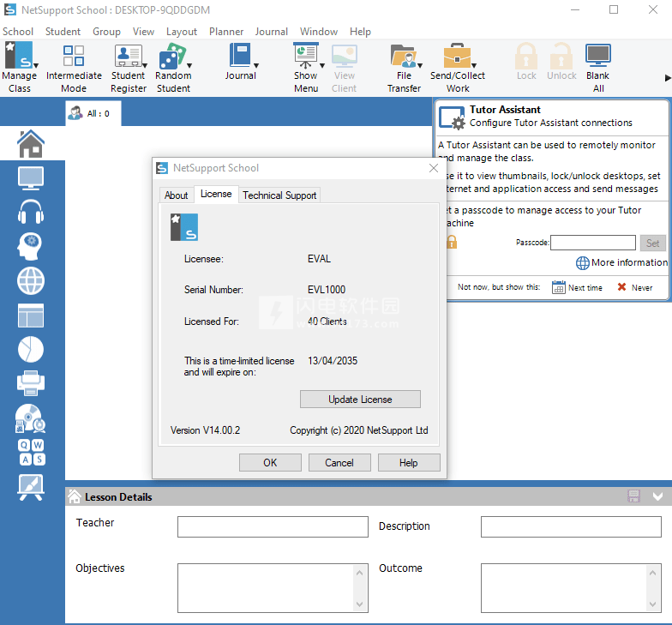The height and width of the screenshot is (625, 672).
Task: Click the More information link
Action: 629,262
